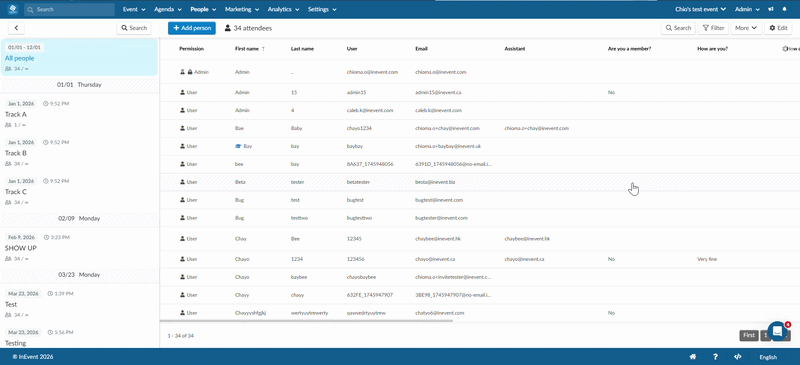Click the clock icon on SHOW UP session
Image resolution: width=800 pixels, height=365 pixels.
[x=46, y=237]
